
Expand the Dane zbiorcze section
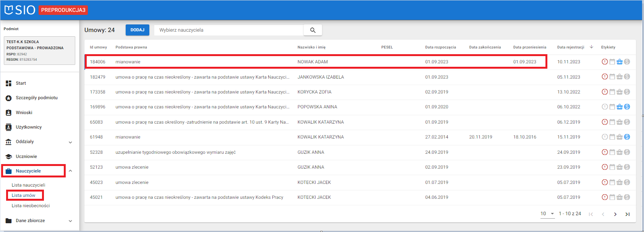click(x=70, y=221)
